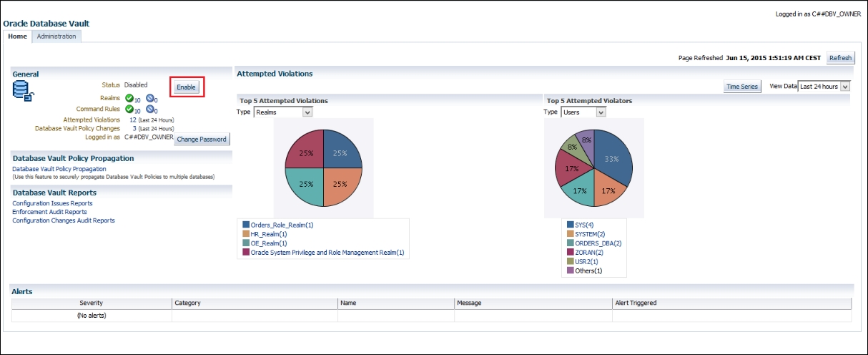
Task: Switch to the Administration tab
Action: pos(56,37)
